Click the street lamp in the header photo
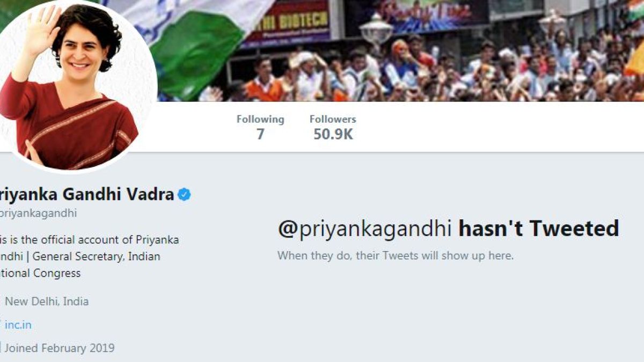Image resolution: width=644 pixels, height=362 pixels. point(376,29)
